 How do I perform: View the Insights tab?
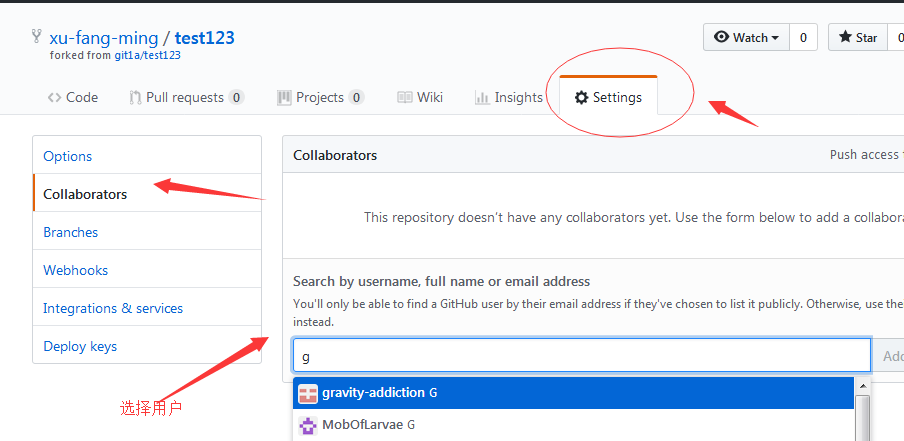pyautogui.click(x=509, y=97)
